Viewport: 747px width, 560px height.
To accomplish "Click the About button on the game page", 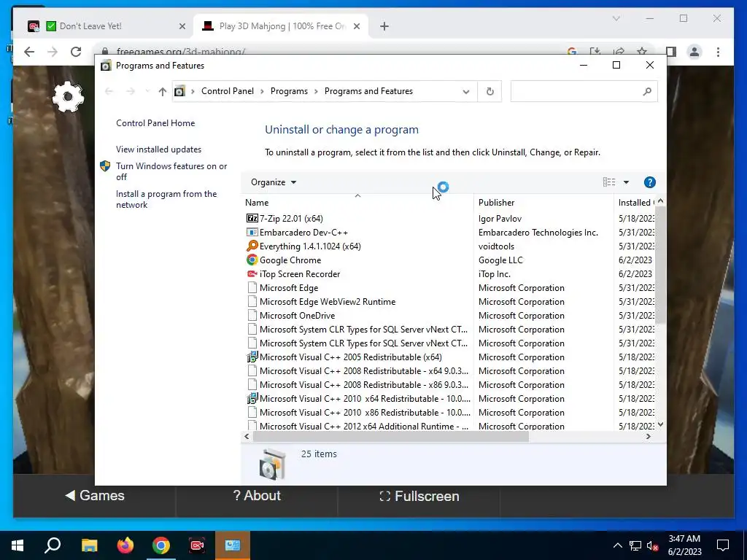I will point(257,495).
